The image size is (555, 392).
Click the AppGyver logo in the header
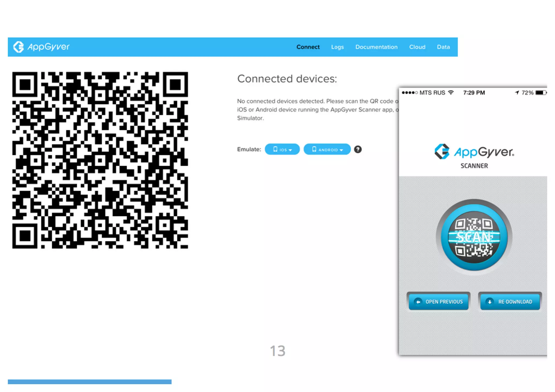coord(41,47)
